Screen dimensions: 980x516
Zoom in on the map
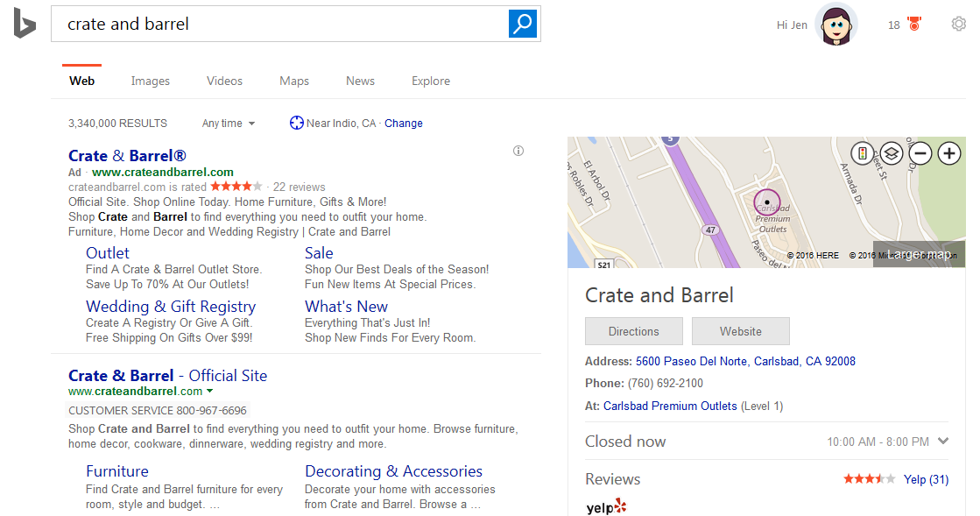tap(949, 153)
